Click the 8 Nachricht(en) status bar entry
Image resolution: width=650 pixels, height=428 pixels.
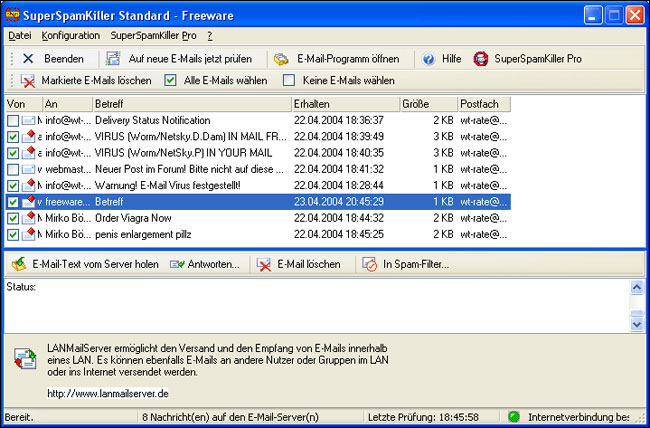pyautogui.click(x=230, y=417)
